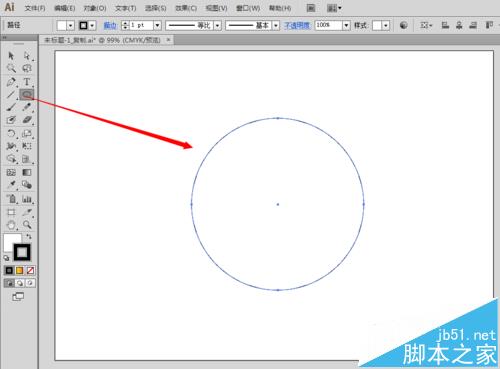The width and height of the screenshot is (500, 369).
Task: Select the Column Graph tool
Action: 27,199
